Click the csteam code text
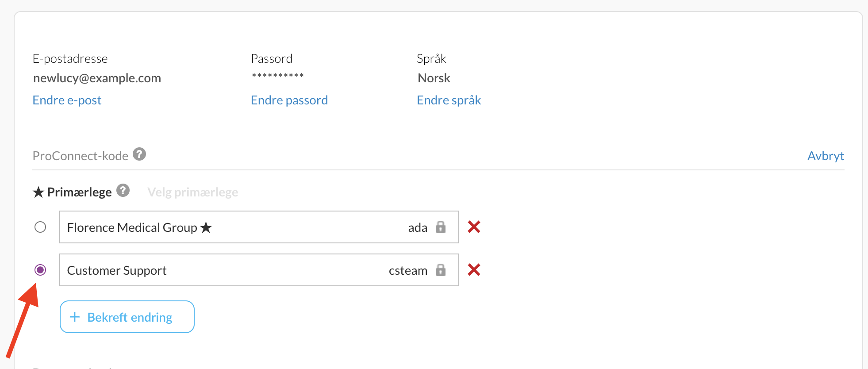This screenshot has width=868, height=369. point(408,270)
